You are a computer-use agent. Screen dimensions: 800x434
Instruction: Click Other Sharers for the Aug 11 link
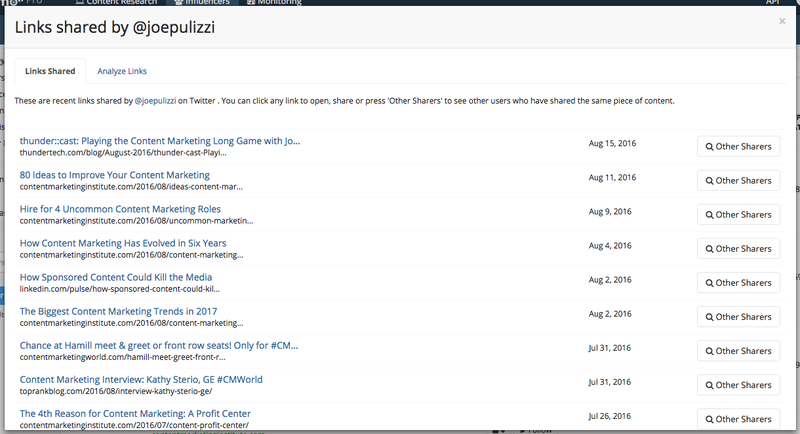tap(738, 181)
